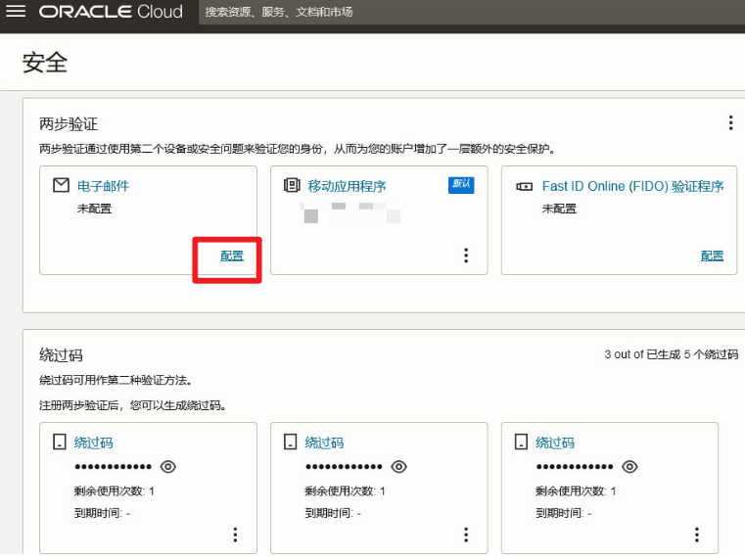745x560 pixels.
Task: Click the resource search input field
Action: [x=392, y=12]
